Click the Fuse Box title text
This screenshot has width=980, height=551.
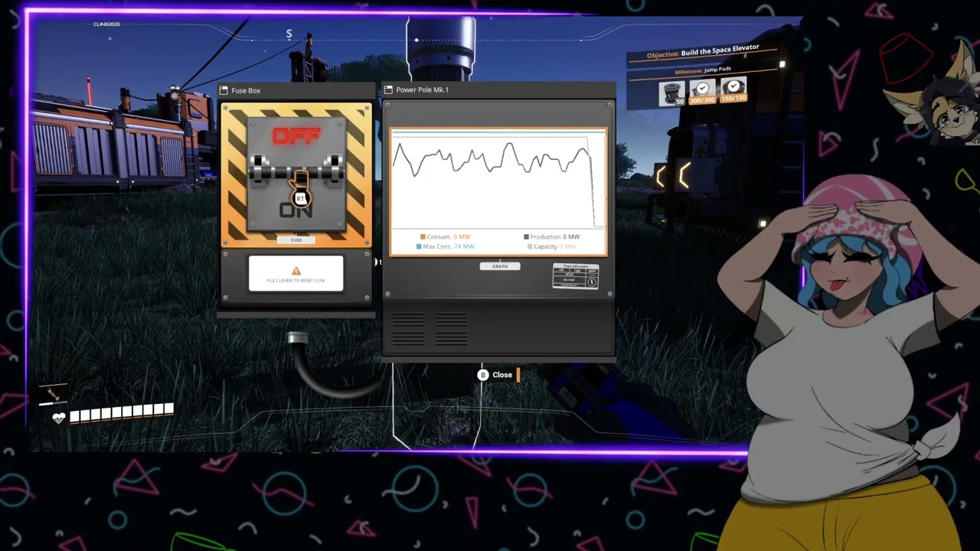point(246,90)
